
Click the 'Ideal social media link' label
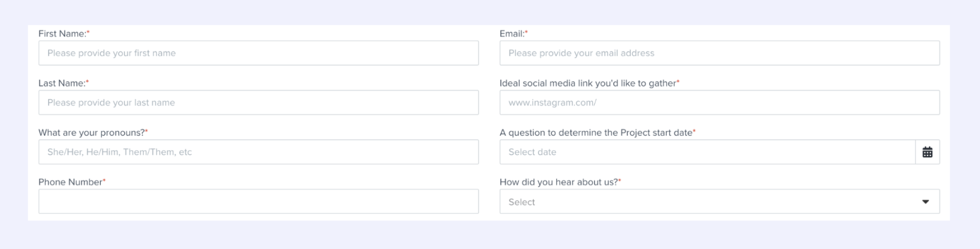pyautogui.click(x=587, y=83)
